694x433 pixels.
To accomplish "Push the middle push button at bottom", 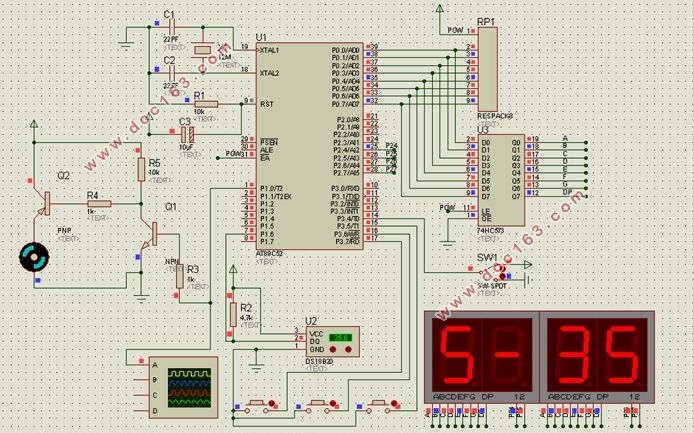I will (x=317, y=404).
